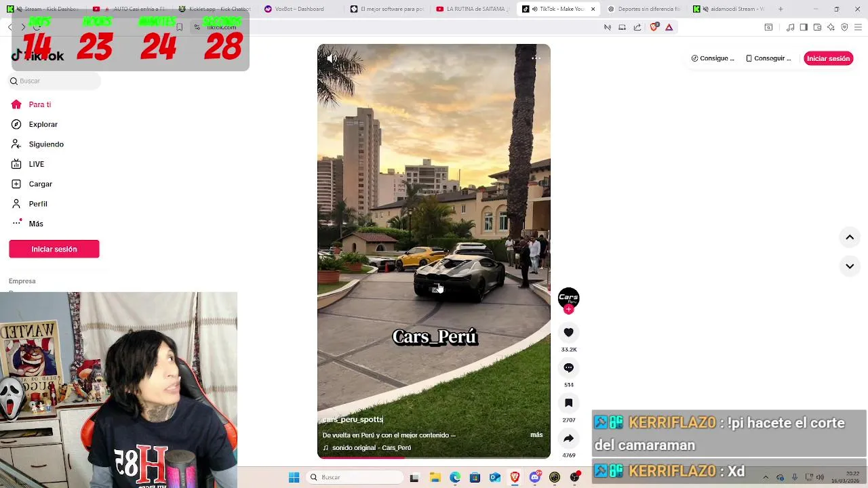The image size is (868, 488).
Task: Expand the caption with más
Action: tap(536, 435)
